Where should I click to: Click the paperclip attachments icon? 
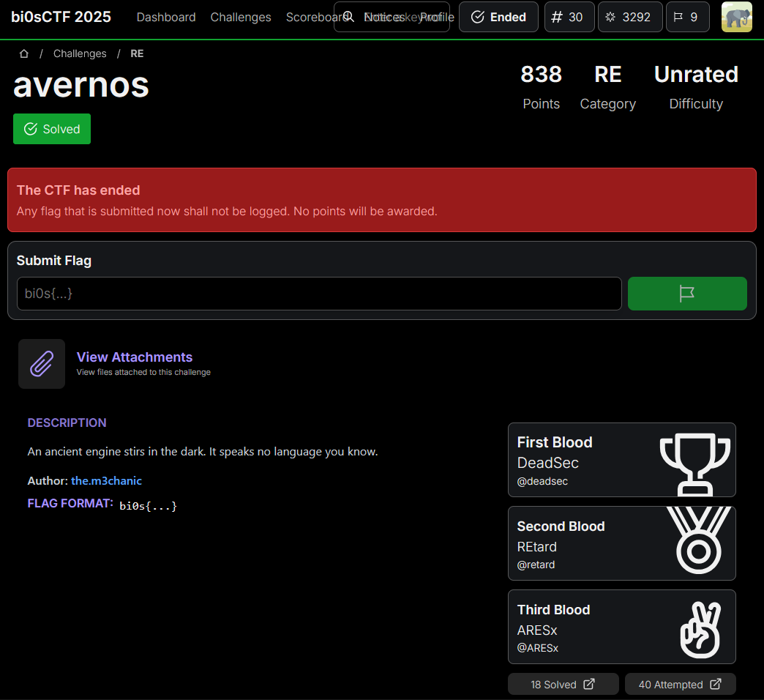(42, 364)
